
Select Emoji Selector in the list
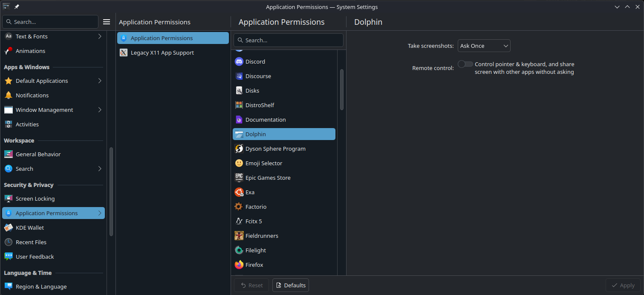click(x=284, y=163)
